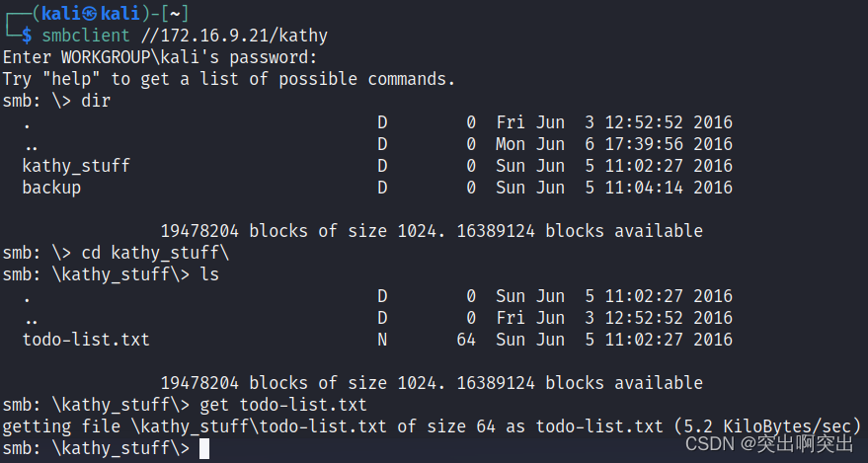Click the blinking cursor block at the prompt

[204, 448]
